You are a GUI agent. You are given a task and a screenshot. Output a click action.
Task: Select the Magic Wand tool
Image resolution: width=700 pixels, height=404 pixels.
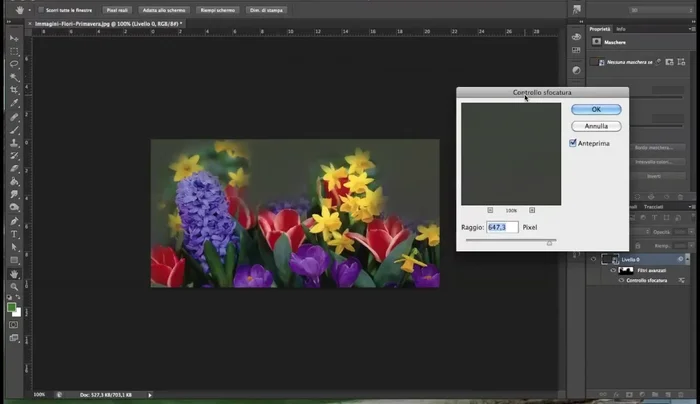coord(14,77)
